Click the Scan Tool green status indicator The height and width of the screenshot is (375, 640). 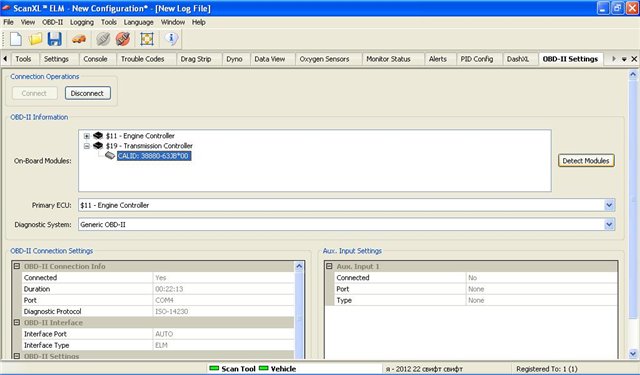click(214, 368)
